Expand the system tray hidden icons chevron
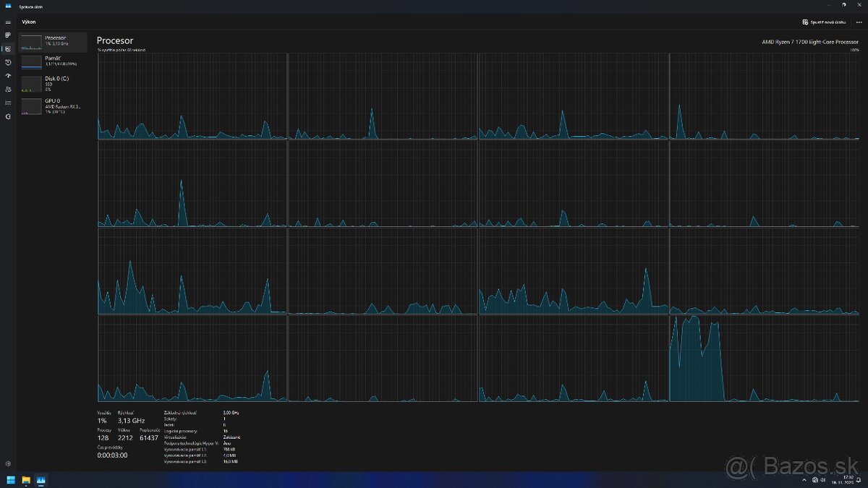The height and width of the screenshot is (488, 868). tap(805, 479)
